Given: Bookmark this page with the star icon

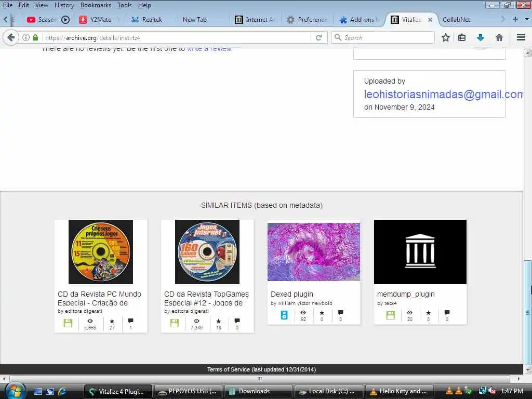Looking at the screenshot, I should point(445,37).
